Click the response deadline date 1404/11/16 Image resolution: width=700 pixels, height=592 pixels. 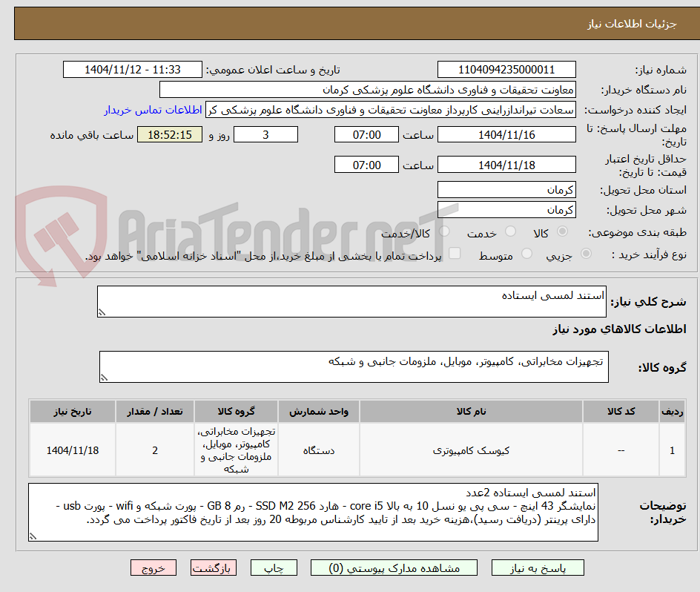pos(506,134)
